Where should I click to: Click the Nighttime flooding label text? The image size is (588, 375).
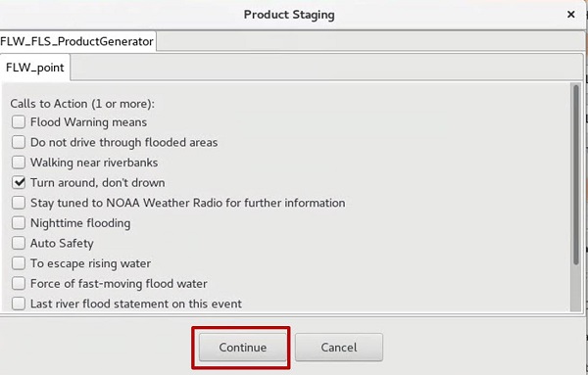(x=80, y=223)
